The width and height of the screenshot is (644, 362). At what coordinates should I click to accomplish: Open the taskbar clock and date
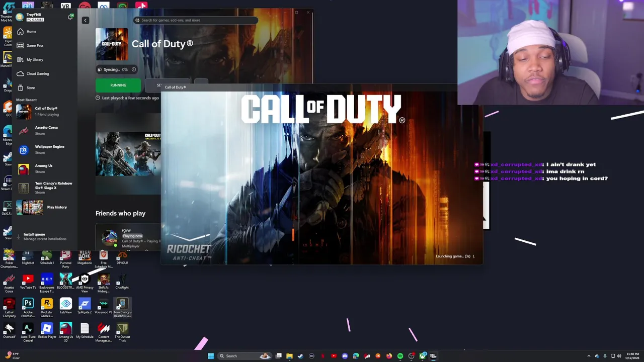632,356
